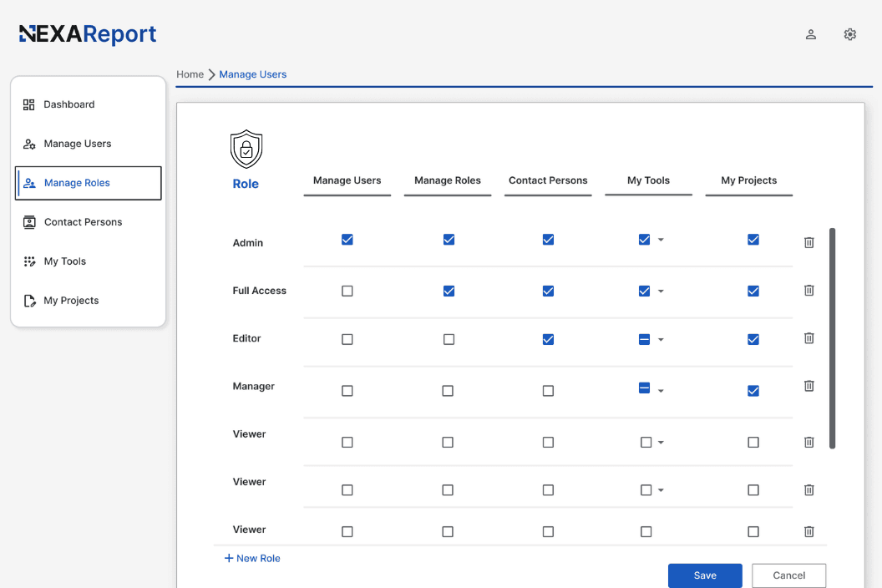Expand the My Tools dropdown for Admin
Image resolution: width=882 pixels, height=588 pixels.
(659, 240)
